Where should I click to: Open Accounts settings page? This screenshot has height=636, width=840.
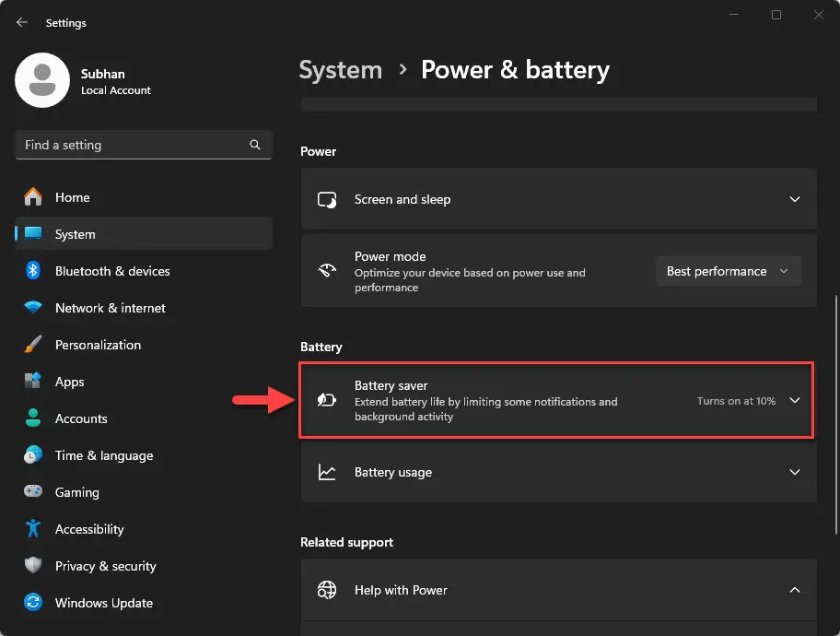coord(144,418)
